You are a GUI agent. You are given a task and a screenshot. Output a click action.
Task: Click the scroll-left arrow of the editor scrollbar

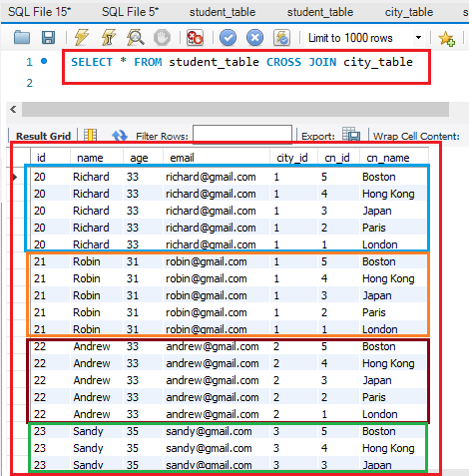click(13, 109)
